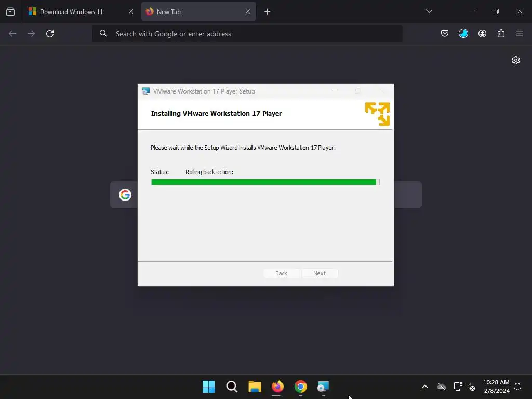The image size is (532, 399).
Task: Open the Extensions puzzle icon
Action: coord(501,33)
